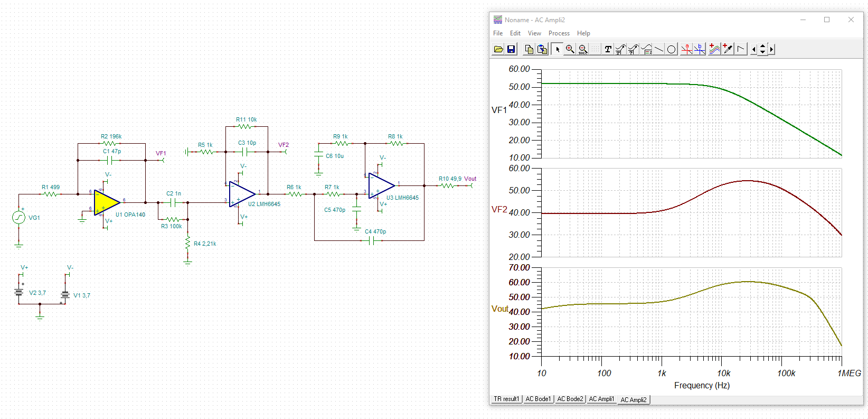The height and width of the screenshot is (419, 868).
Task: Click the 'Frequency (Hz)' axis label
Action: (702, 385)
